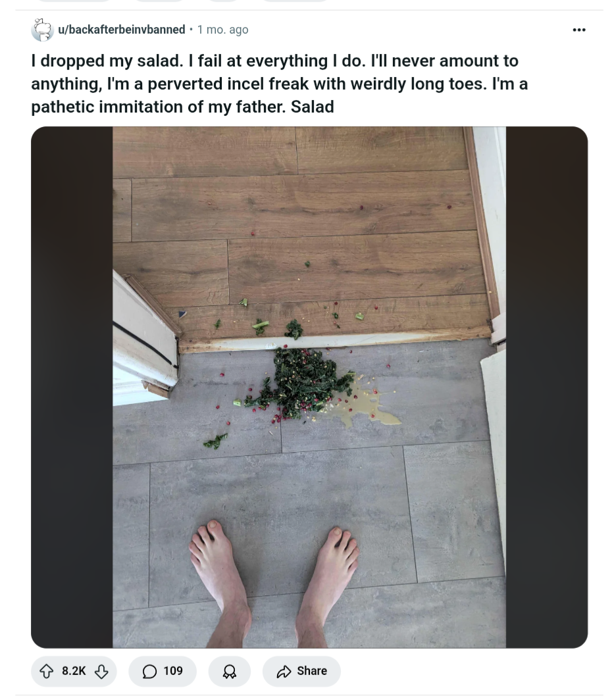Open the spilled salad photo

pos(309,387)
